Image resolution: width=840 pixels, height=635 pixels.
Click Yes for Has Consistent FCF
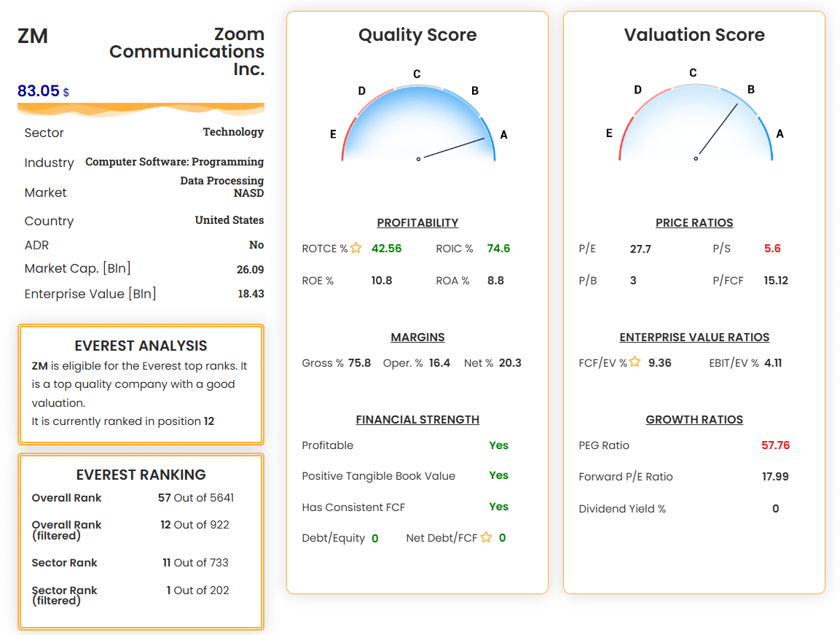(x=499, y=506)
